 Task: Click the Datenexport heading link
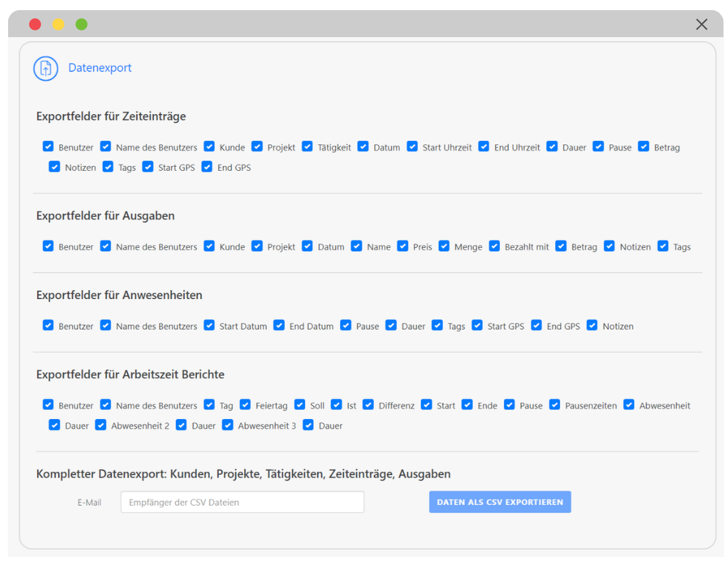pyautogui.click(x=100, y=68)
